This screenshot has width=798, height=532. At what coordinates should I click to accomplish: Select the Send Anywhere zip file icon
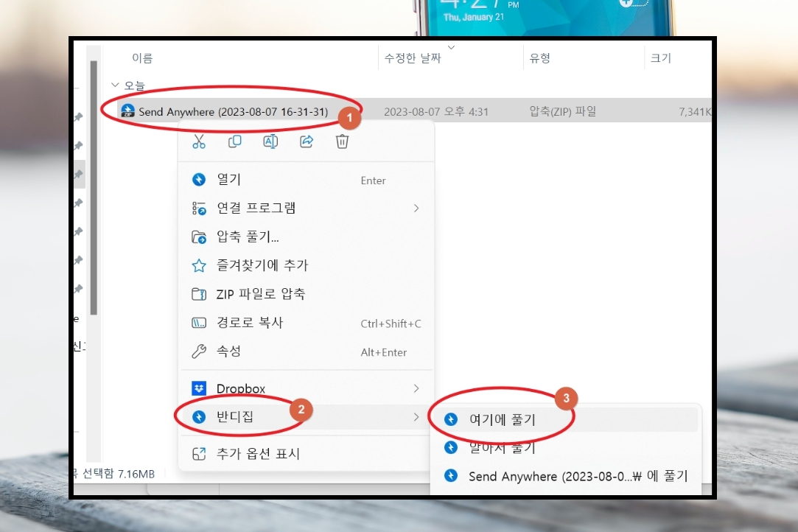(x=127, y=111)
